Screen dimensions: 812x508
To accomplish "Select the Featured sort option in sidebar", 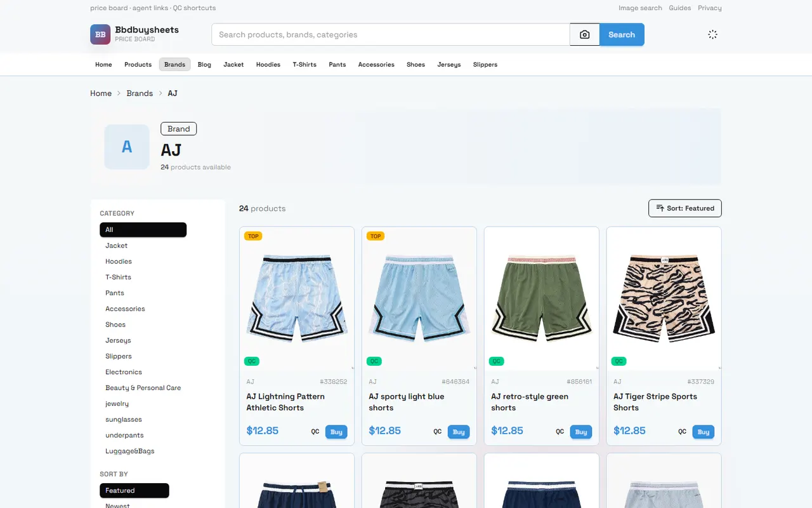I will (x=134, y=491).
